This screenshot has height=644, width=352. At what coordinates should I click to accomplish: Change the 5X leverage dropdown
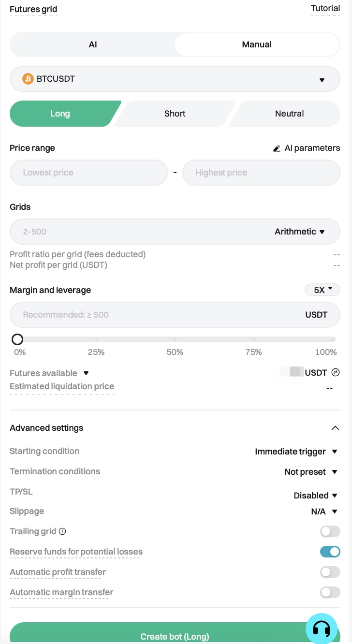(x=323, y=290)
